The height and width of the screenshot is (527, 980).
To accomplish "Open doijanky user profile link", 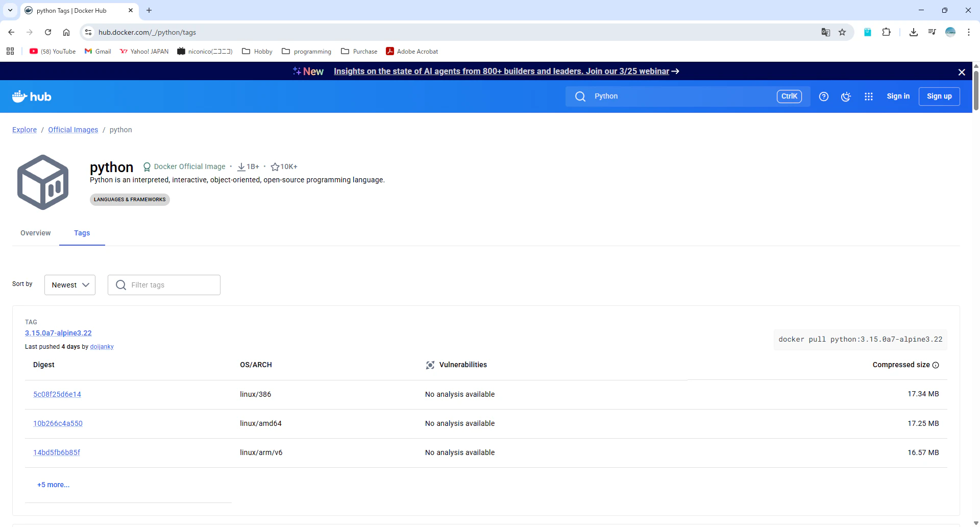I will 102,347.
